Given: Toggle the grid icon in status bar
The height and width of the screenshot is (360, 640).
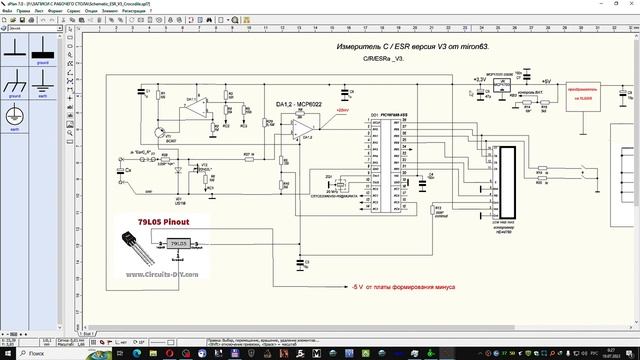Looking at the screenshot, I should coord(93,342).
